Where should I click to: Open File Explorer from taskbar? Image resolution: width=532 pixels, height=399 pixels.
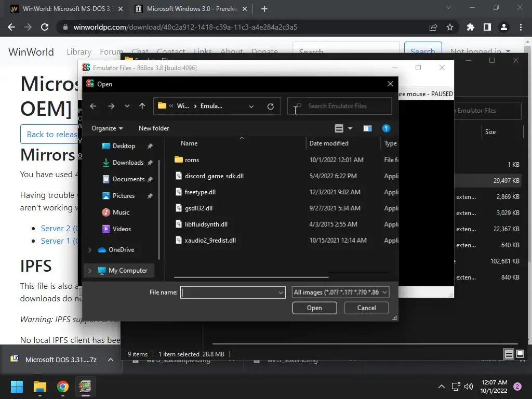pos(39,387)
